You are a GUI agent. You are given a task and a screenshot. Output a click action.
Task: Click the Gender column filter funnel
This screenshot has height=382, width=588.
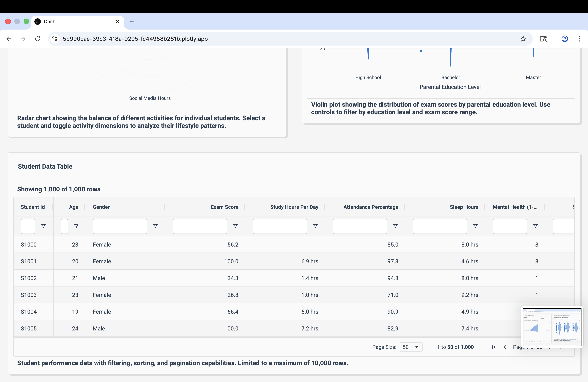tap(155, 226)
